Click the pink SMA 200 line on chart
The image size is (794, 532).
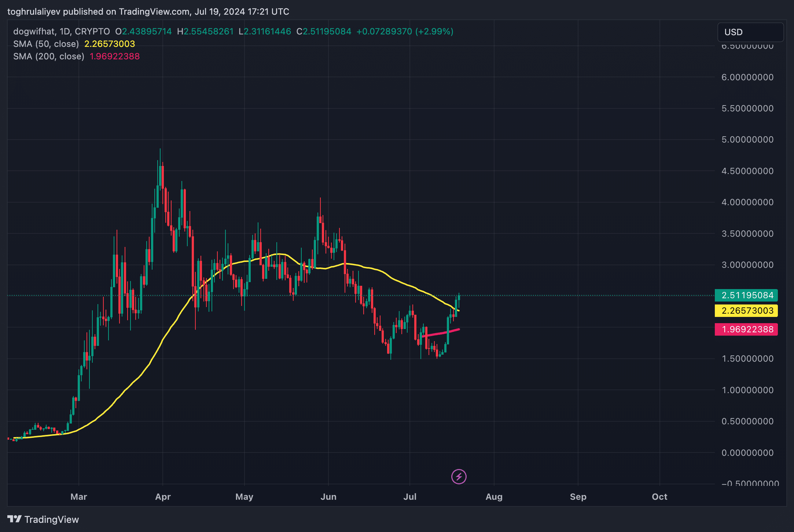click(441, 333)
